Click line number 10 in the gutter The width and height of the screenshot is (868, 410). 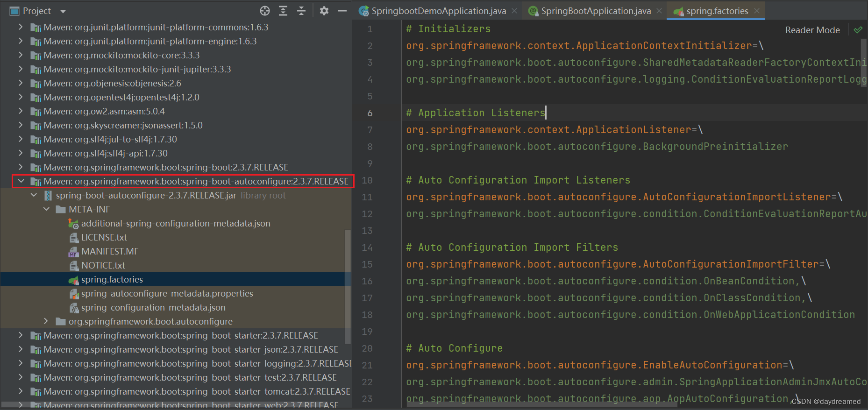pos(367,180)
